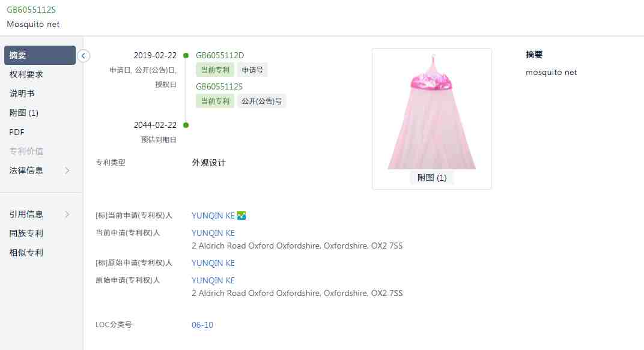The image size is (644, 350).
Task: Open the 权利要求 section
Action: [x=26, y=74]
